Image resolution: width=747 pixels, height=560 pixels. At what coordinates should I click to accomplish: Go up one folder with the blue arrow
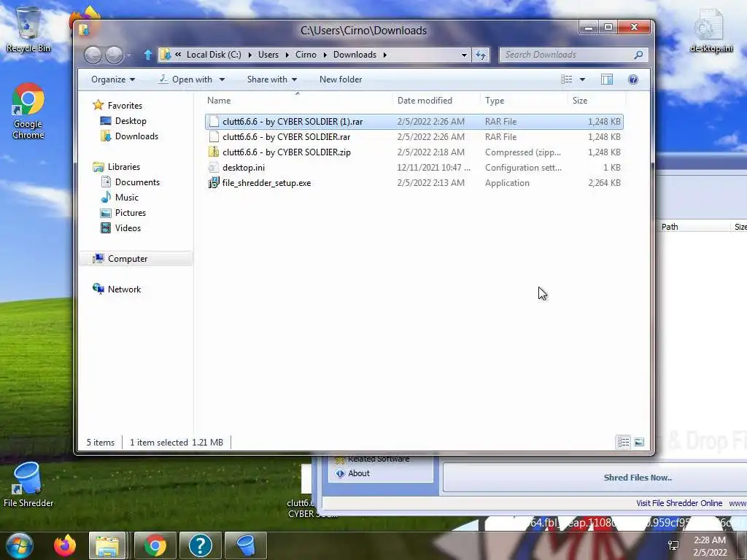pyautogui.click(x=147, y=55)
